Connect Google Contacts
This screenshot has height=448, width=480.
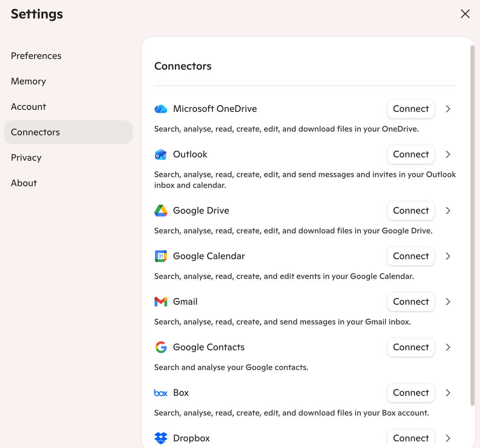(x=411, y=347)
